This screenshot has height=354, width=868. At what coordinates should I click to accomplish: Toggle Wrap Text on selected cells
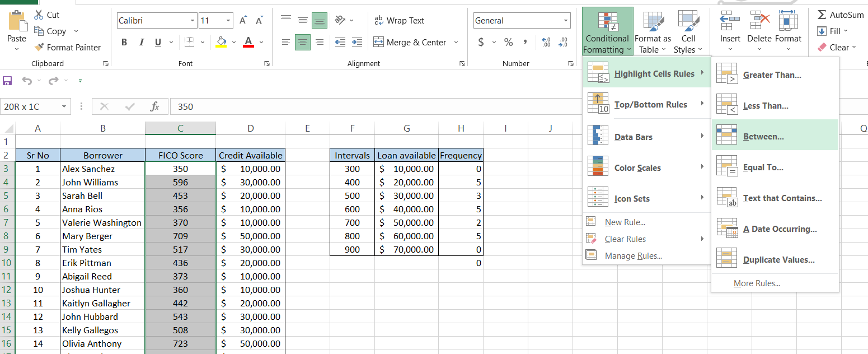399,21
